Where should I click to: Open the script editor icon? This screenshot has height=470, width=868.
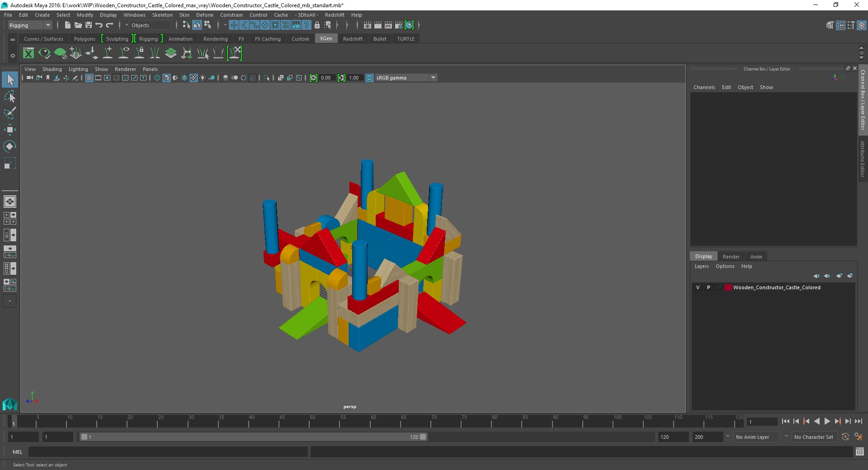[x=860, y=451]
